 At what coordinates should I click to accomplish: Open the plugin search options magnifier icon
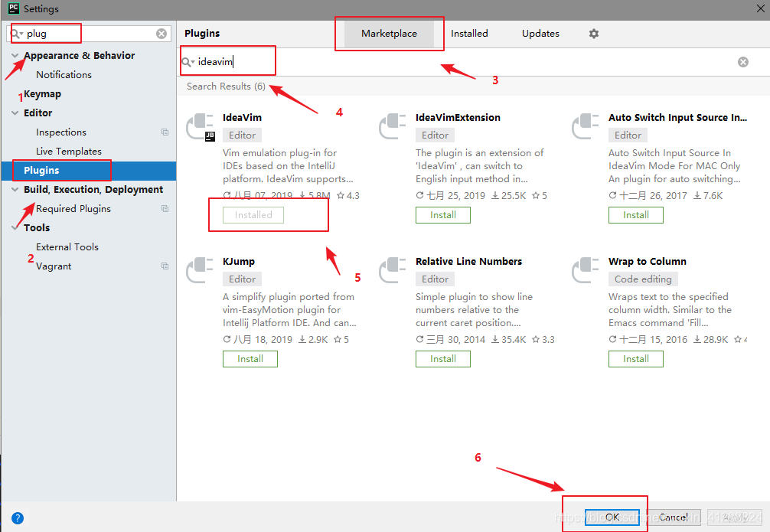click(188, 62)
